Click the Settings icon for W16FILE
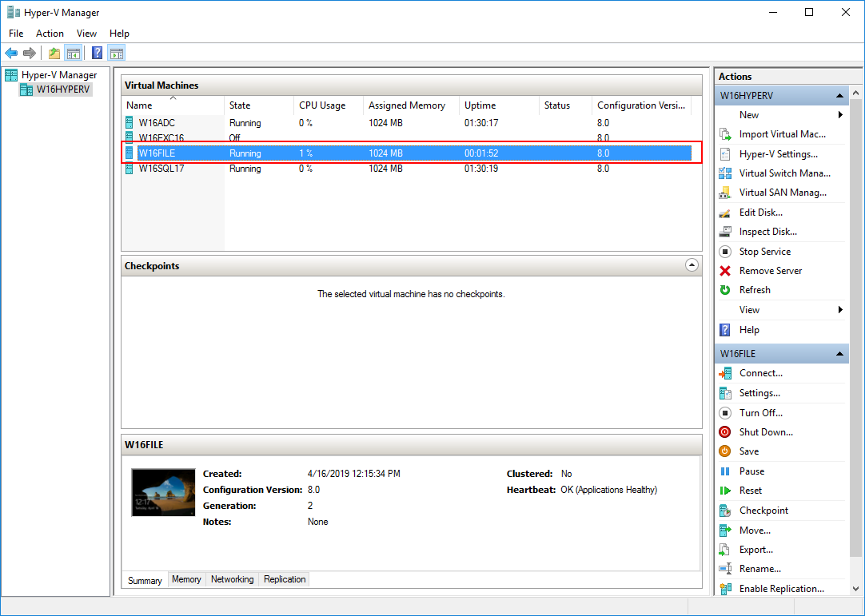This screenshot has width=865, height=616. click(725, 393)
